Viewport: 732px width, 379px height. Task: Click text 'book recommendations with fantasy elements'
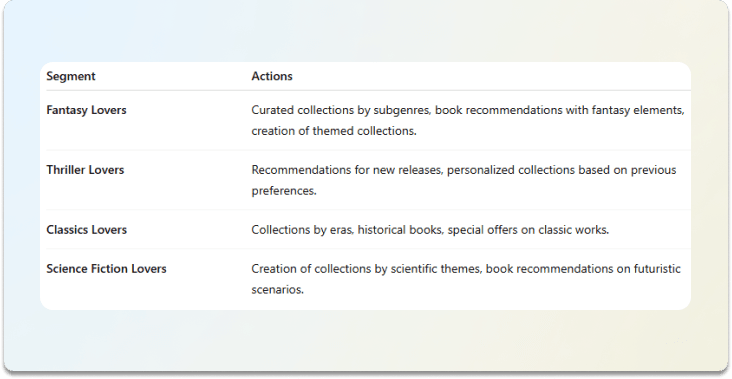560,110
